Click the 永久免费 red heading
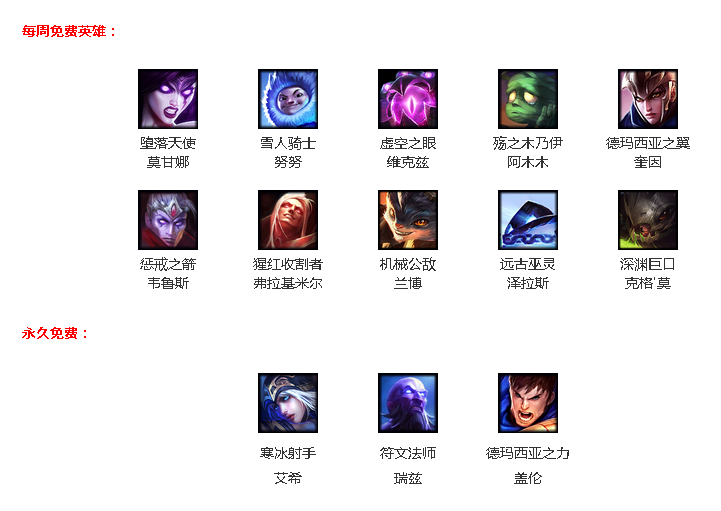 click(x=55, y=333)
